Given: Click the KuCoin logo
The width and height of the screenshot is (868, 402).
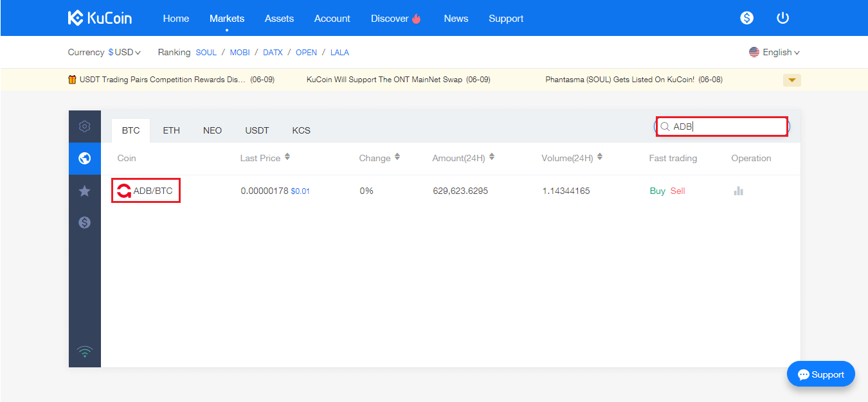Looking at the screenshot, I should 100,18.
